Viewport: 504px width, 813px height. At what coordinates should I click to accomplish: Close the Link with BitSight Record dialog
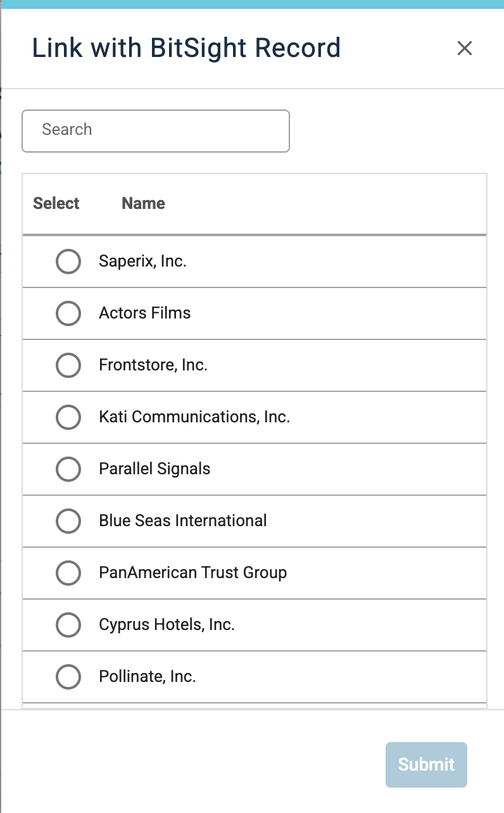pyautogui.click(x=465, y=48)
